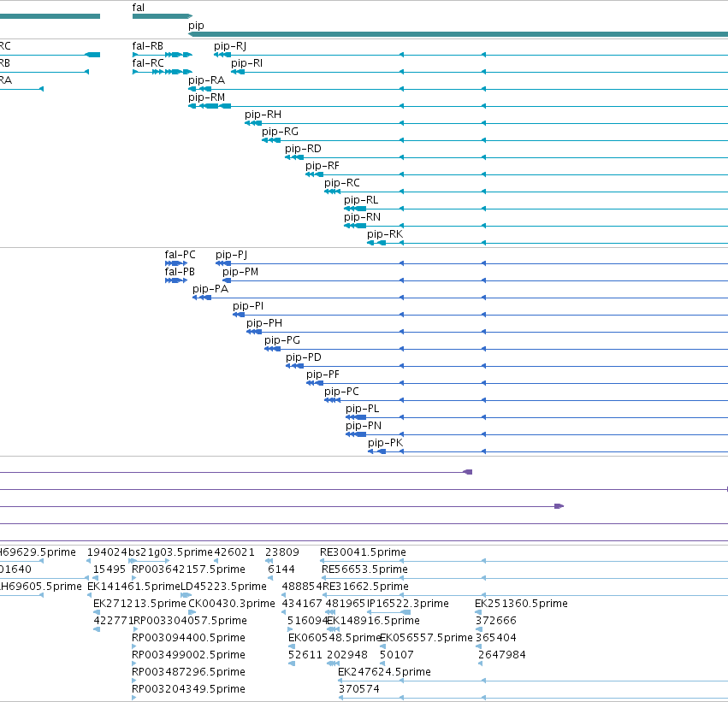Click protein feature pip-PG
The width and height of the screenshot is (728, 702).
click(282, 340)
